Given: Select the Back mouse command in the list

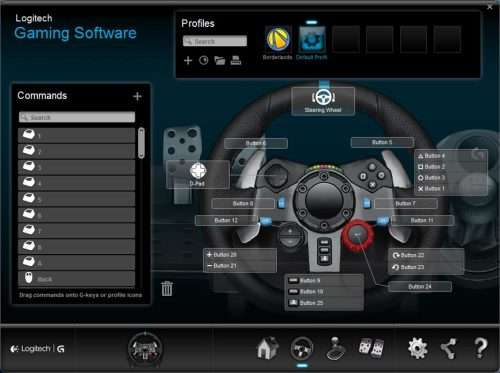Looking at the screenshot, I should (x=77, y=279).
